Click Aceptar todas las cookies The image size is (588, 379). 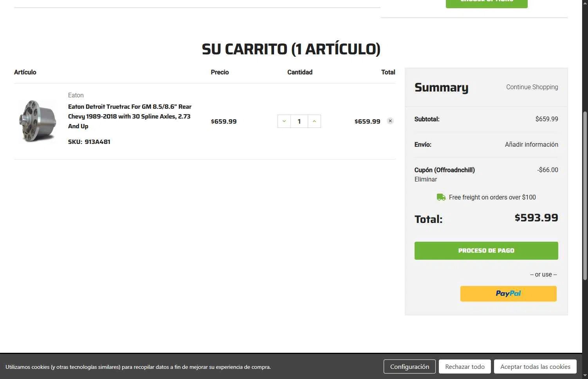point(535,367)
